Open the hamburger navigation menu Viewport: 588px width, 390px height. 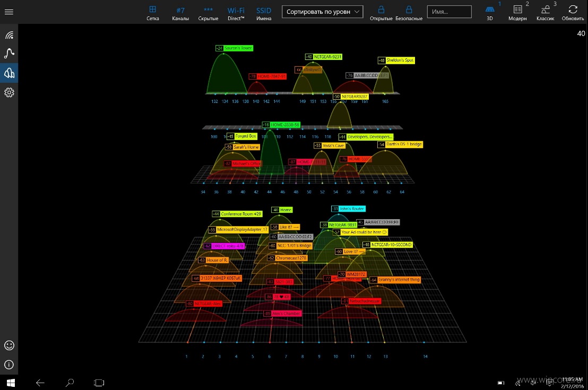coord(9,12)
